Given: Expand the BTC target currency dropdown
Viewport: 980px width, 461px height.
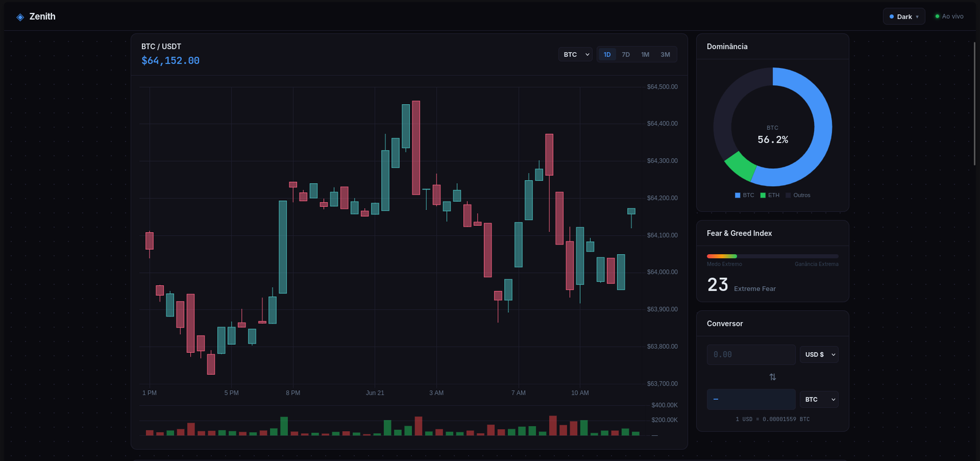Looking at the screenshot, I should click(x=819, y=399).
